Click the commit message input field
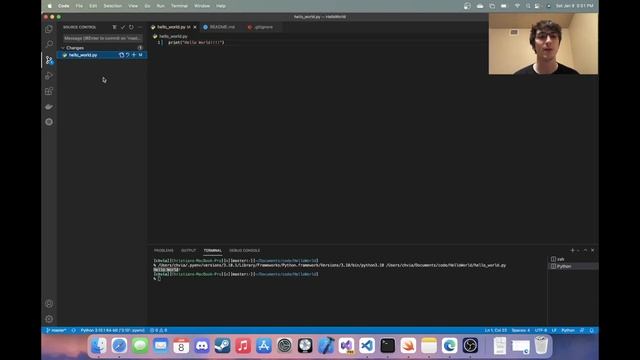Screen dimensions: 640x360 [102, 38]
